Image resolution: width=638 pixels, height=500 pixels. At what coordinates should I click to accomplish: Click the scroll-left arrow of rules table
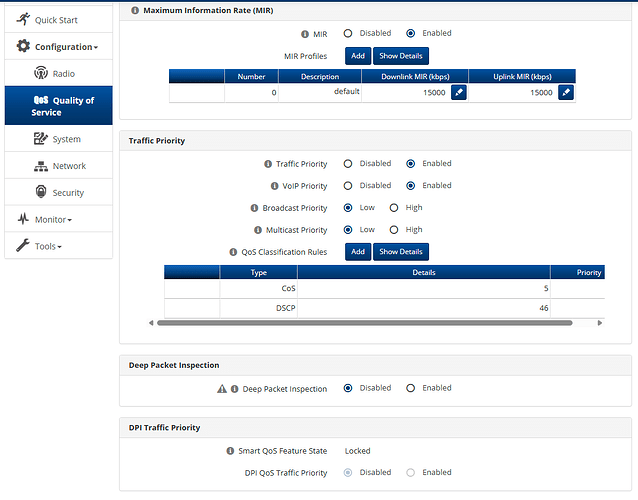click(151, 323)
